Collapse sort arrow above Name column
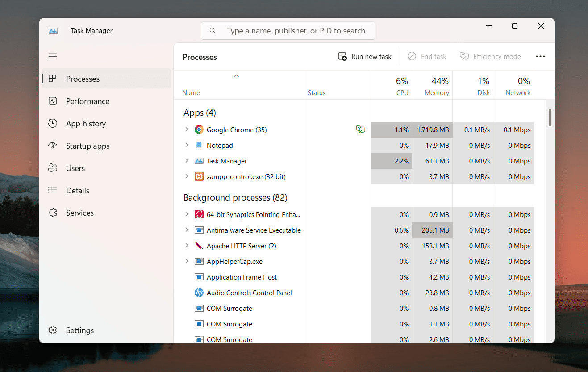Viewport: 588px width, 372px height. point(237,76)
